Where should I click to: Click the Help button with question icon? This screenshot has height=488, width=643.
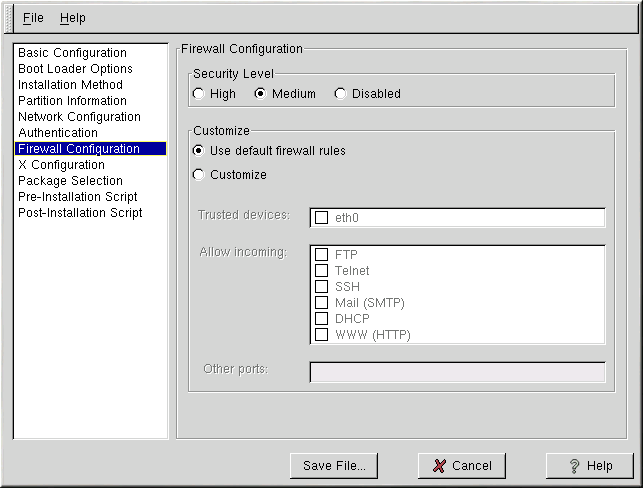tap(589, 466)
